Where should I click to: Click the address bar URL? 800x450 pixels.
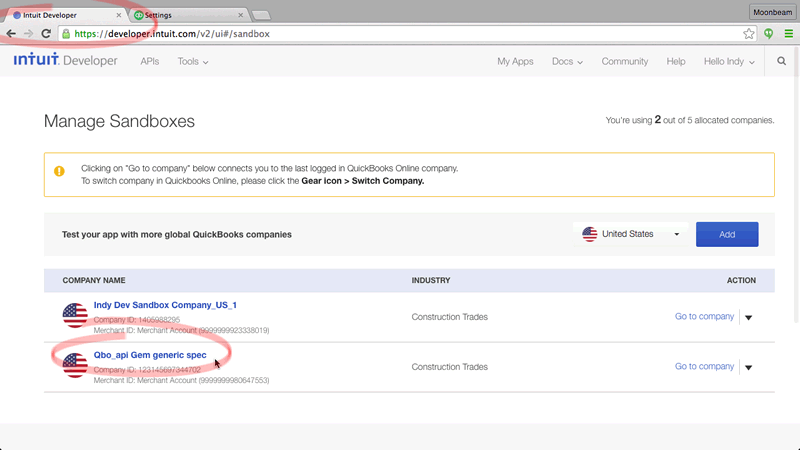point(172,34)
